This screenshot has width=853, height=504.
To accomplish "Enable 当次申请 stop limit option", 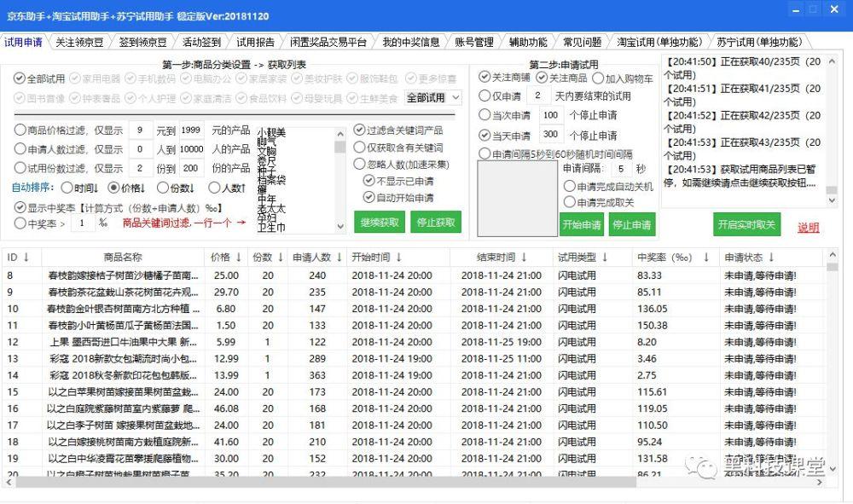I will pos(485,115).
